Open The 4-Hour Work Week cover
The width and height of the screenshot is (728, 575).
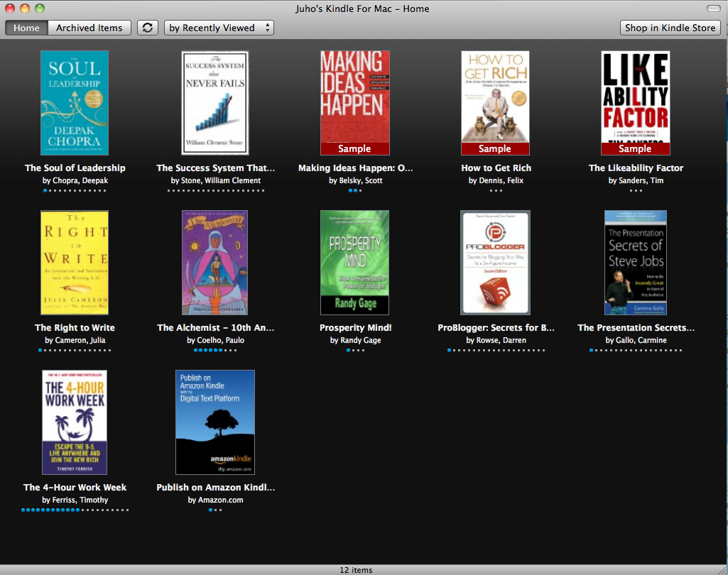(75, 422)
